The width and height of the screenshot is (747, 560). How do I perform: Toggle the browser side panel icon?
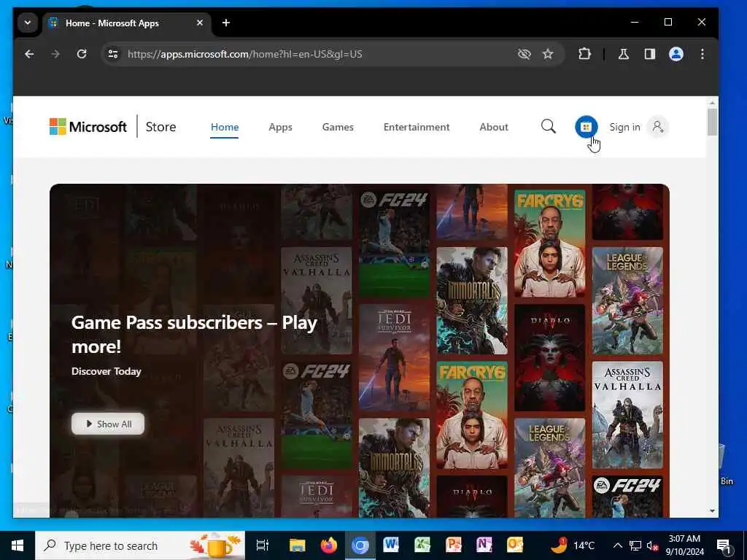[x=650, y=54]
